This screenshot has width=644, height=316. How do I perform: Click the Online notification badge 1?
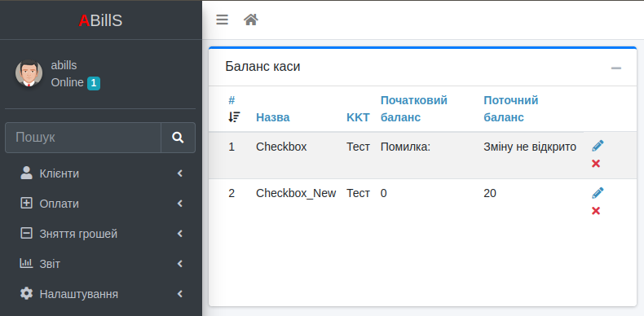click(x=94, y=83)
